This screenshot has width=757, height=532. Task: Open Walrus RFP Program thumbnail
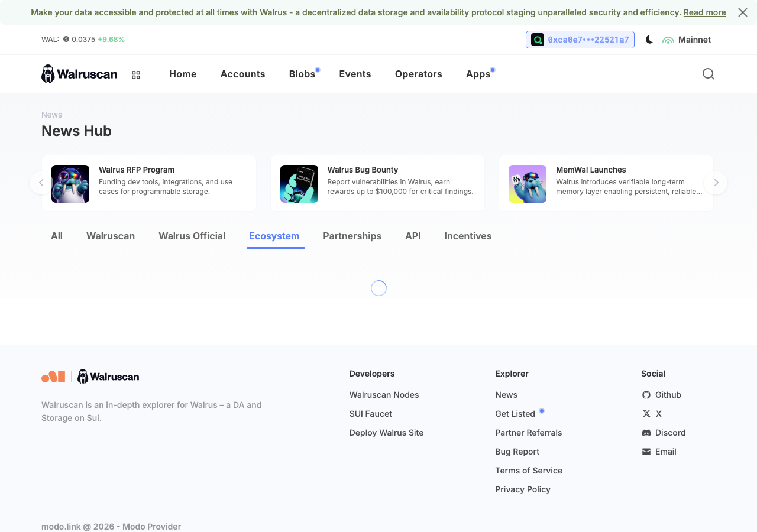click(x=70, y=184)
